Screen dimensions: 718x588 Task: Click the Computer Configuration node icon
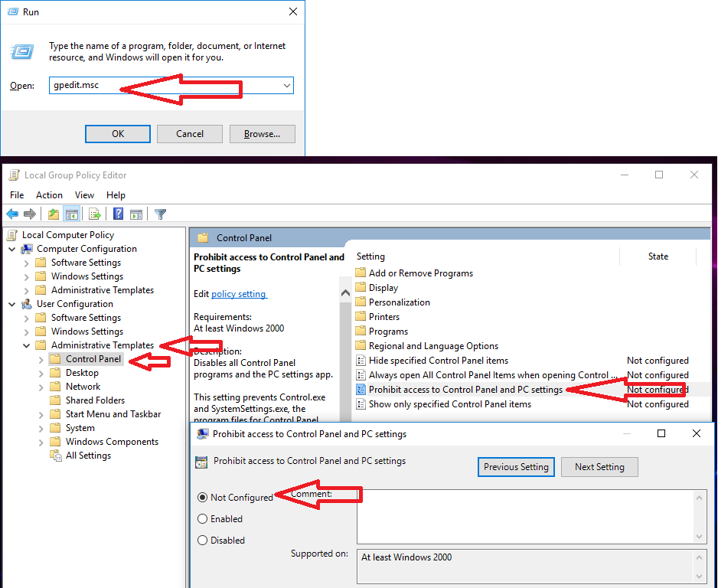point(27,249)
